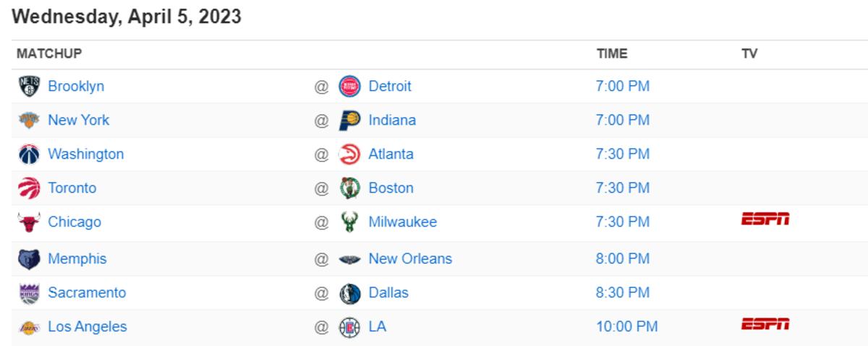
Task: Click the Detroit Pistons logo icon
Action: click(x=349, y=86)
